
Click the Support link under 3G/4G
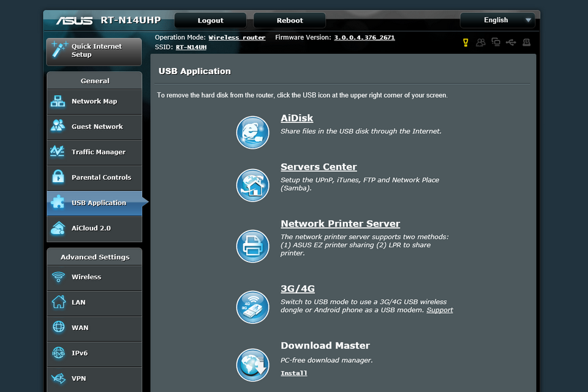pyautogui.click(x=440, y=310)
